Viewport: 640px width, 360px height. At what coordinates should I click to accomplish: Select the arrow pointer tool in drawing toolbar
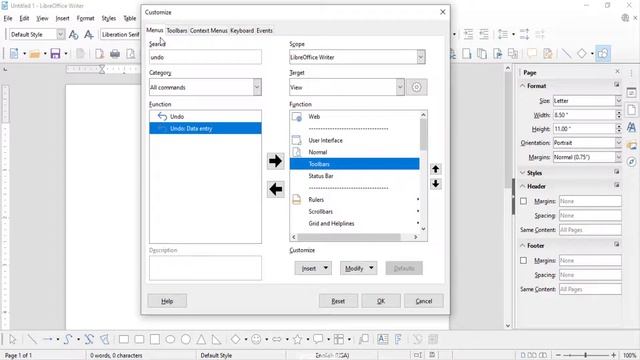point(13,339)
